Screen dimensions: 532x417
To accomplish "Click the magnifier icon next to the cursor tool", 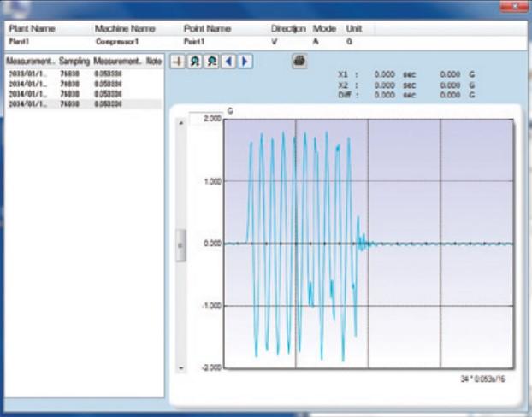I will pyautogui.click(x=195, y=62).
